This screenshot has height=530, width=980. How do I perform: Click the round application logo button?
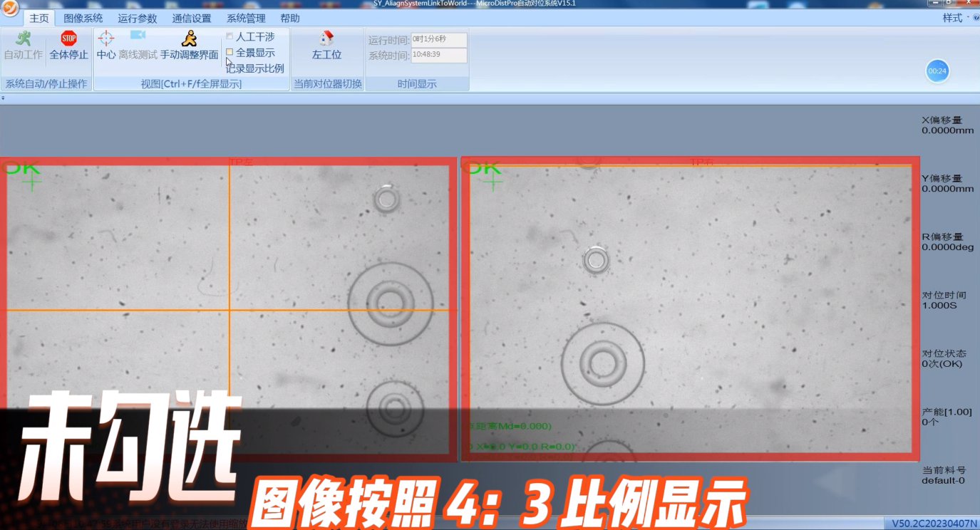10,9
